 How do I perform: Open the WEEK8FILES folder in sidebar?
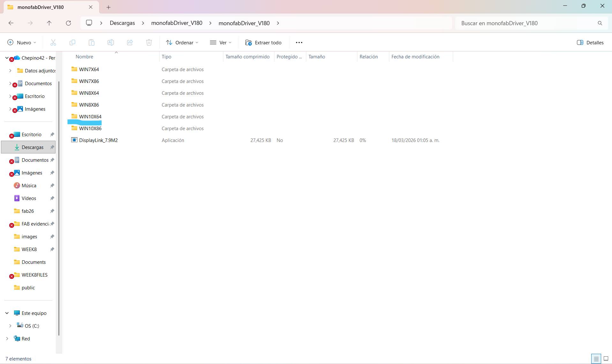[31, 275]
